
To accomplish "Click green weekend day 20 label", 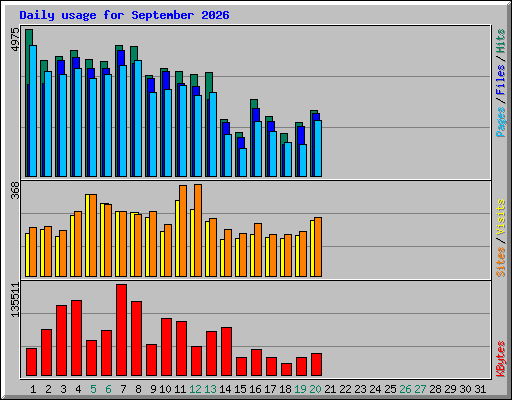I will click(315, 389).
